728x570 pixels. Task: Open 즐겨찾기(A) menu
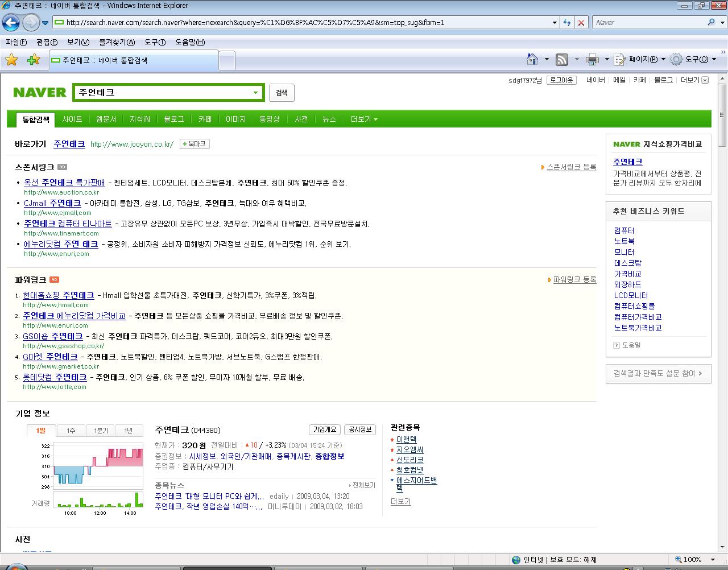pyautogui.click(x=117, y=42)
